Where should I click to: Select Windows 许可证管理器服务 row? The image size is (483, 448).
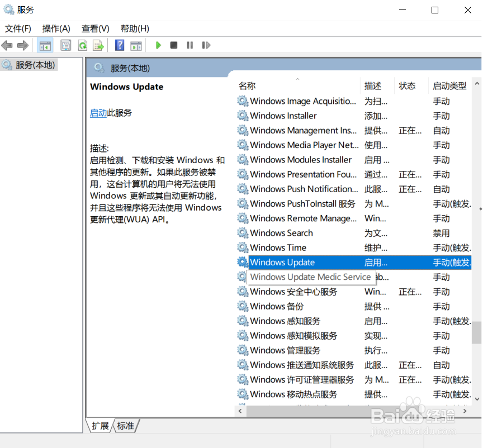click(x=354, y=380)
